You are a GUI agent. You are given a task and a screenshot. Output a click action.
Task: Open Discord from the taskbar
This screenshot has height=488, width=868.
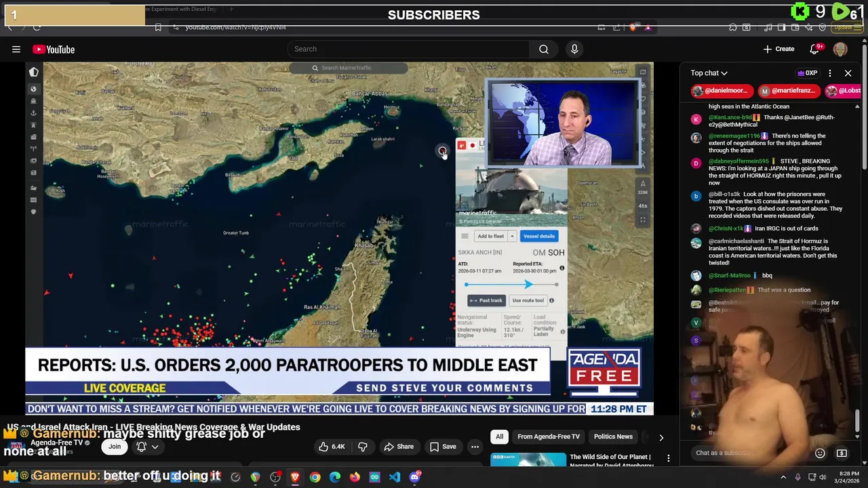[415, 477]
